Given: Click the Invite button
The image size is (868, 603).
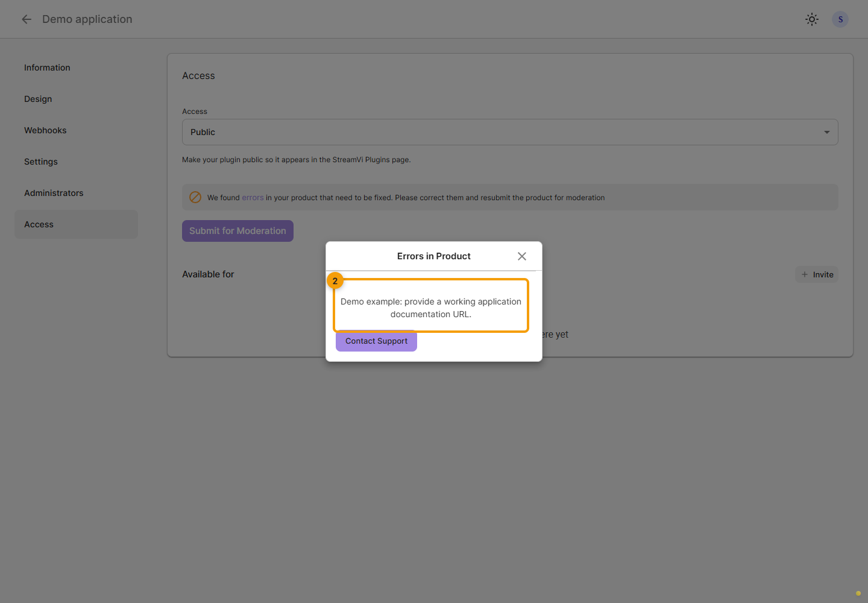Looking at the screenshot, I should coord(817,274).
